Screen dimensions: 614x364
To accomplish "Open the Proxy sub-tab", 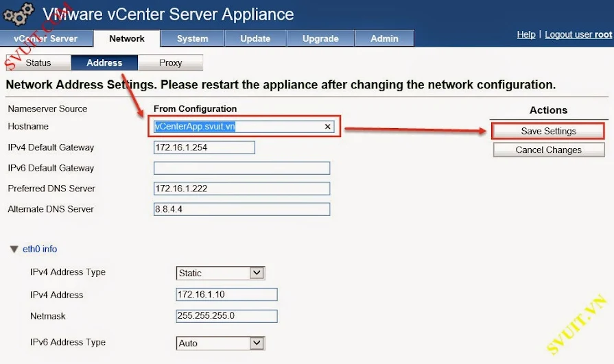I will click(171, 62).
